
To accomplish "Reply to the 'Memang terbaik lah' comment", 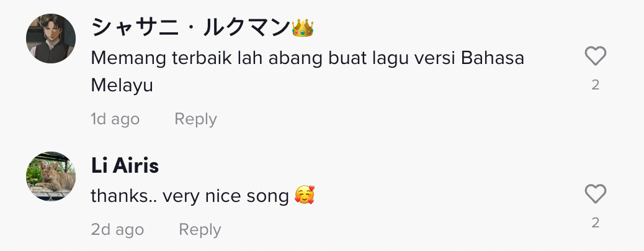I will point(195,119).
